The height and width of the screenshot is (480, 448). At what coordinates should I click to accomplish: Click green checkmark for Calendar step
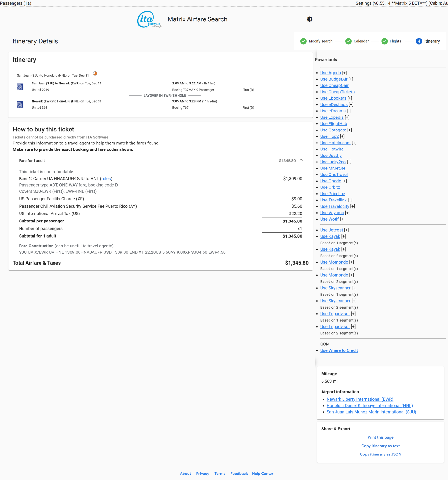point(348,41)
